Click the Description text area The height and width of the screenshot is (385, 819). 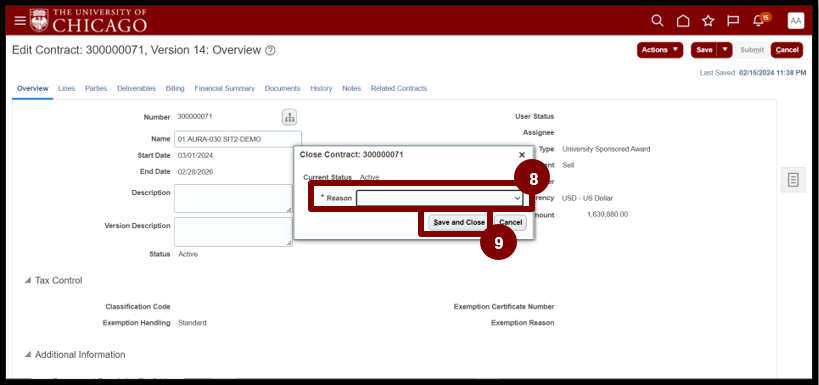point(233,199)
